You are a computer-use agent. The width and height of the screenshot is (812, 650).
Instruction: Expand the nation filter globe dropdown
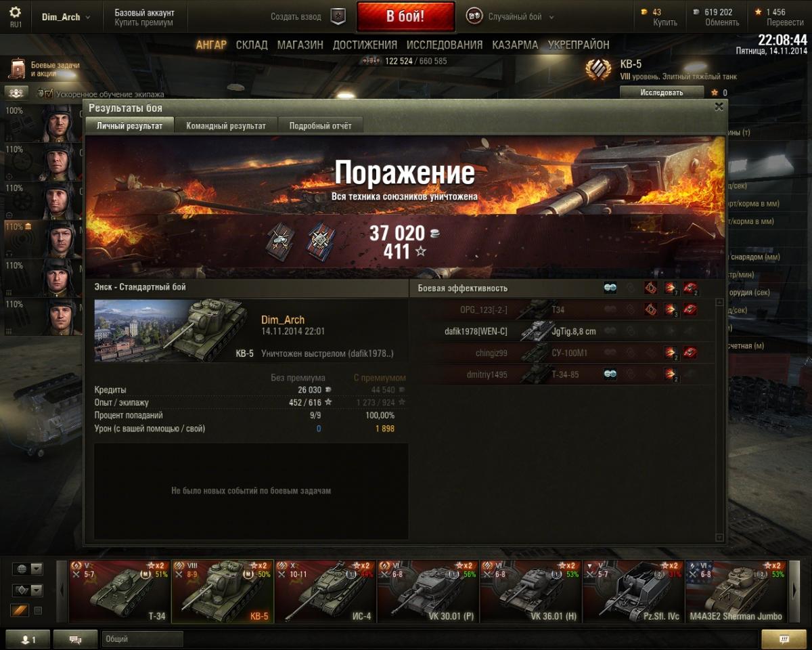(27, 569)
